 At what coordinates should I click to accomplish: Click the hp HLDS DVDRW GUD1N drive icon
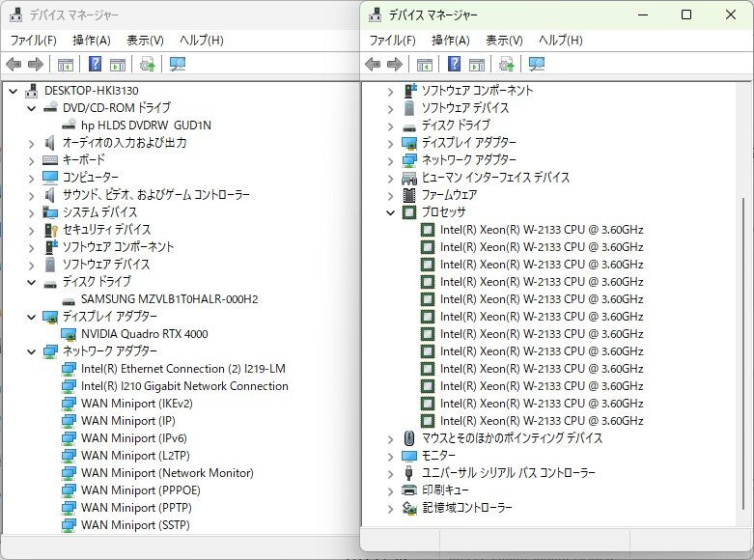pyautogui.click(x=69, y=126)
